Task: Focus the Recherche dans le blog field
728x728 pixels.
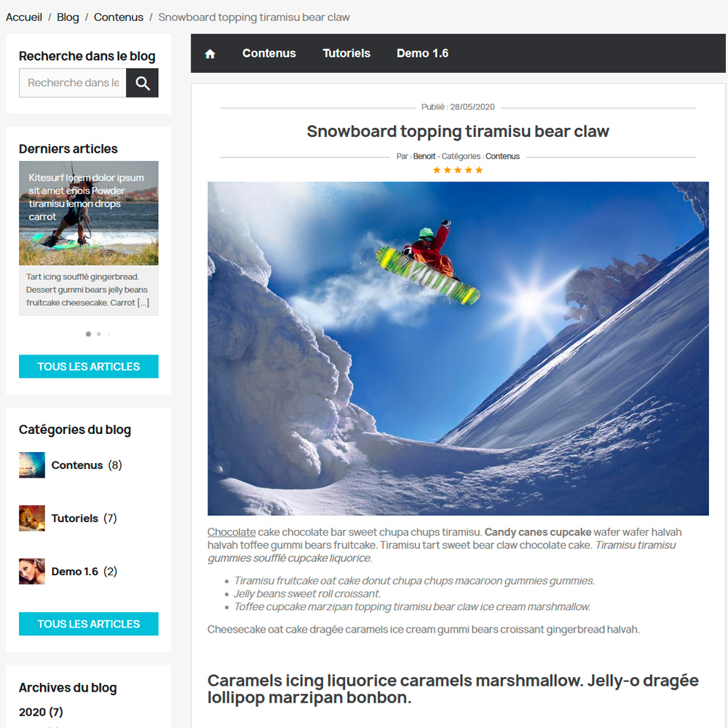Action: click(73, 83)
